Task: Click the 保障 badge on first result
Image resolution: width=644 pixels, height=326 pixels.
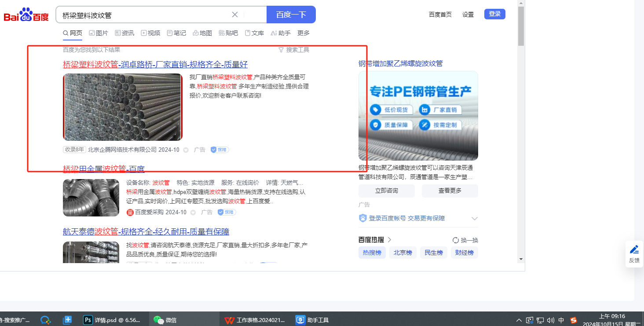Action: coord(220,150)
